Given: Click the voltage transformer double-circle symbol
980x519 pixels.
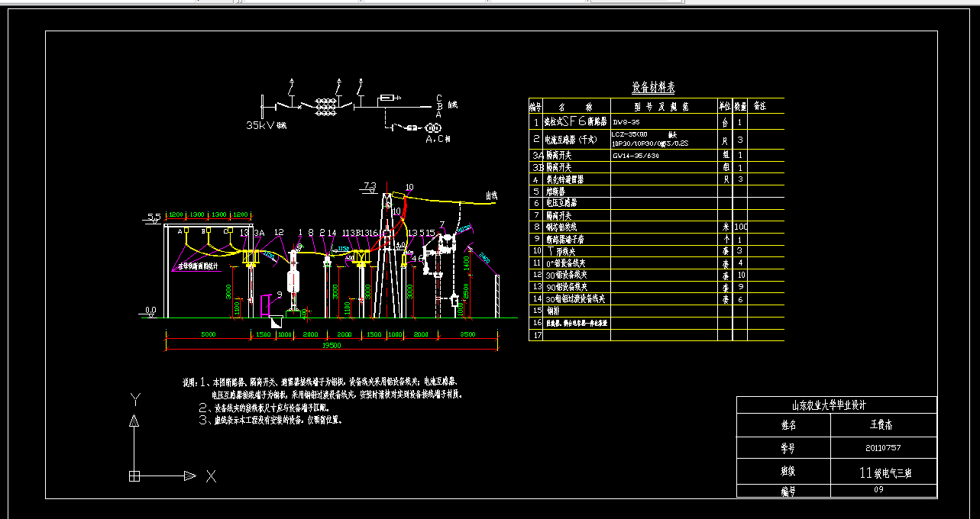Looking at the screenshot, I should (x=433, y=128).
